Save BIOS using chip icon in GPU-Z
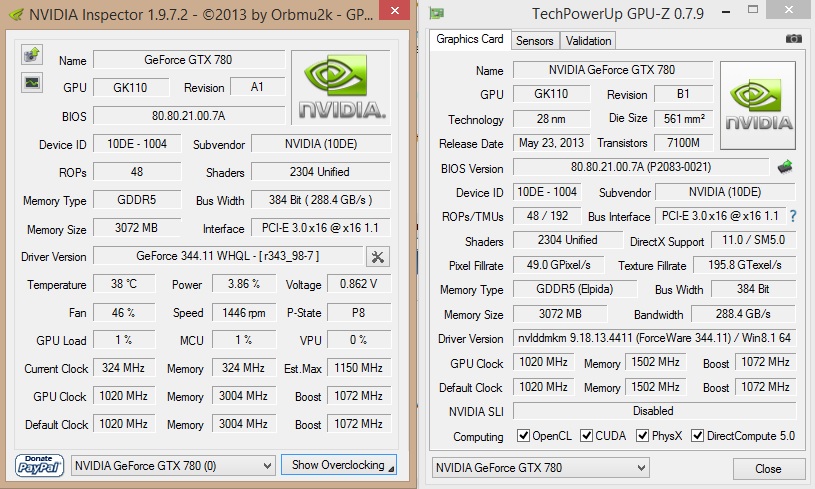The height and width of the screenshot is (489, 815). 785,167
